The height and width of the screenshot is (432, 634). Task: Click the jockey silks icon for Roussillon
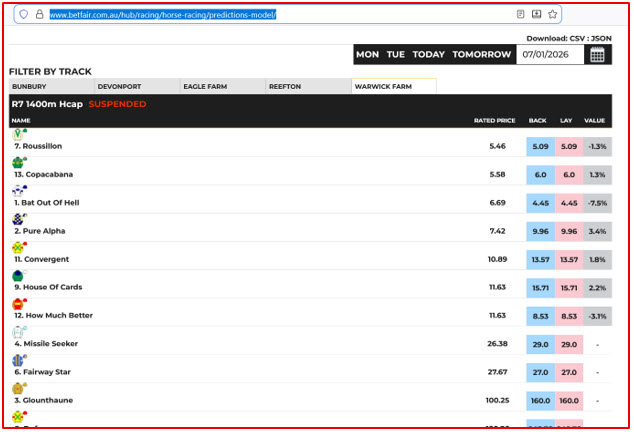[x=18, y=134]
